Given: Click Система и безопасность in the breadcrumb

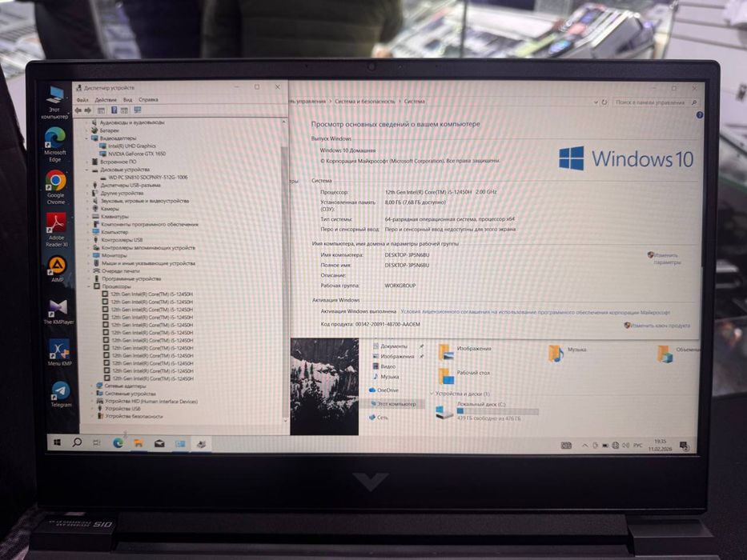Looking at the screenshot, I should [x=364, y=101].
